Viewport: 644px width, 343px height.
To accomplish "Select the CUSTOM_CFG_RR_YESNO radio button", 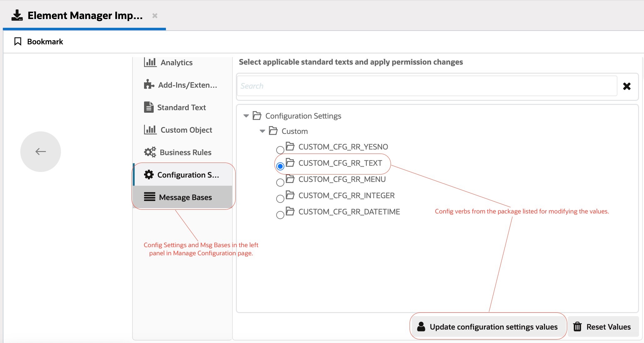I will click(280, 150).
